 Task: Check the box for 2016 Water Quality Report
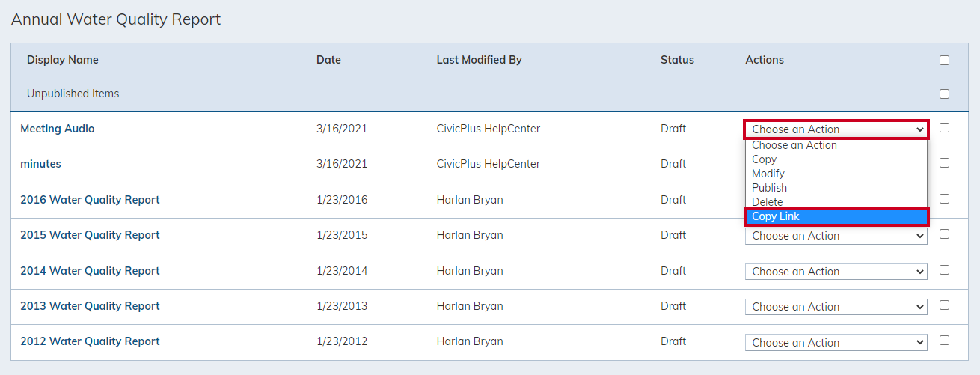coord(944,198)
